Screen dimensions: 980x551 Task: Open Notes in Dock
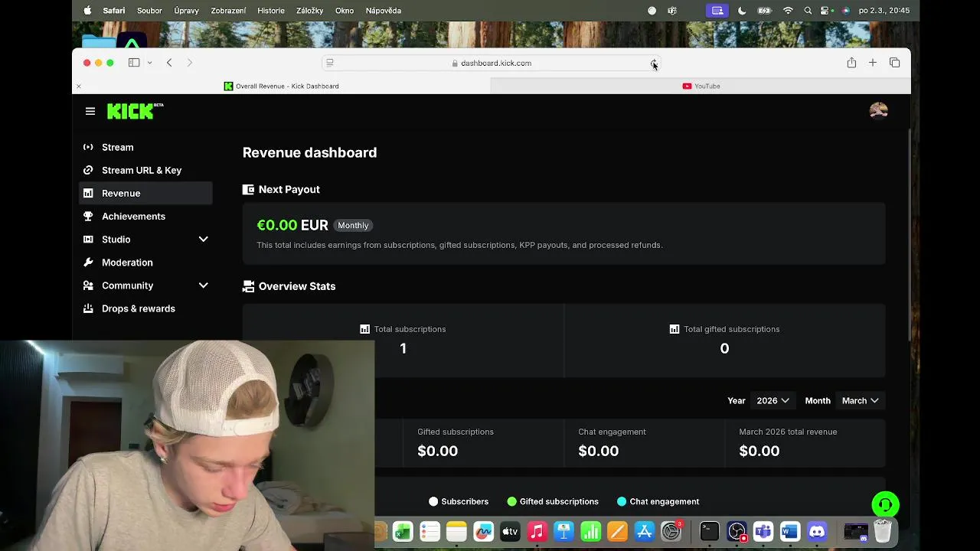[456, 531]
